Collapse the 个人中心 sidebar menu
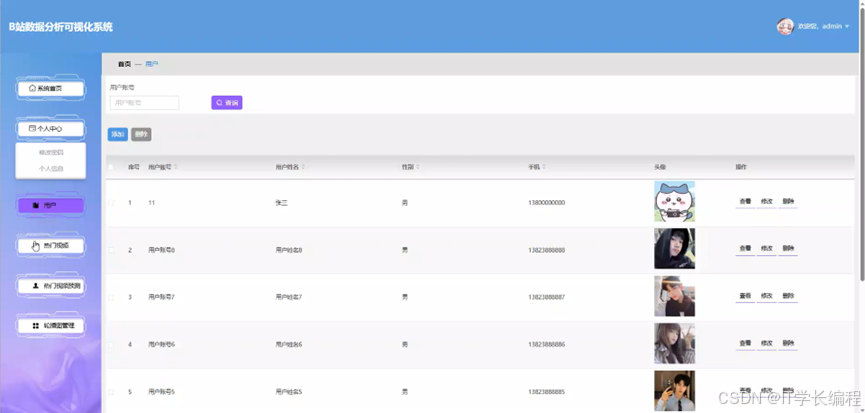 pyautogui.click(x=51, y=128)
